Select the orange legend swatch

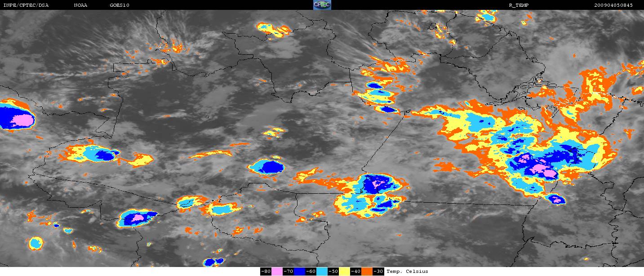pos(367,272)
